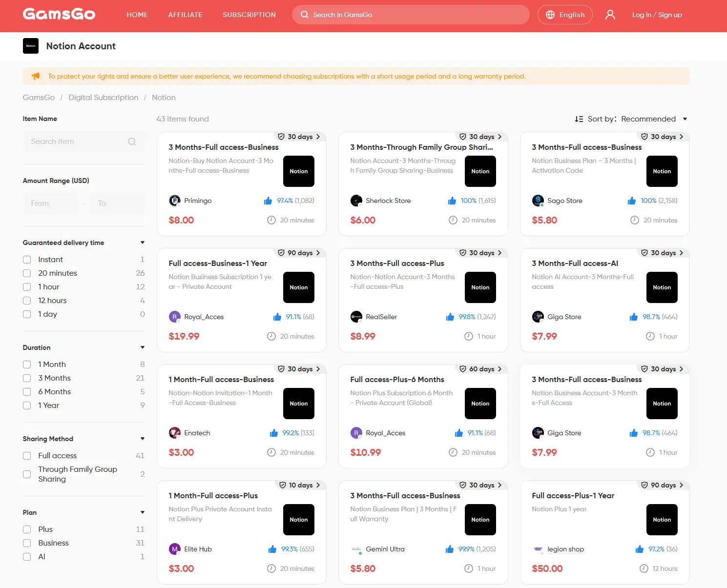
Task: Check the 1 Month duration filter
Action: click(x=27, y=365)
